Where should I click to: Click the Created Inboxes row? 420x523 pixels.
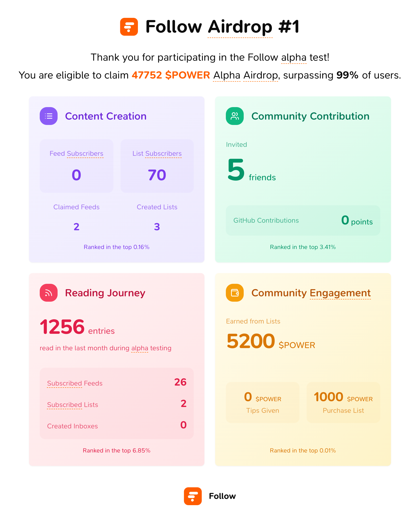click(x=117, y=425)
